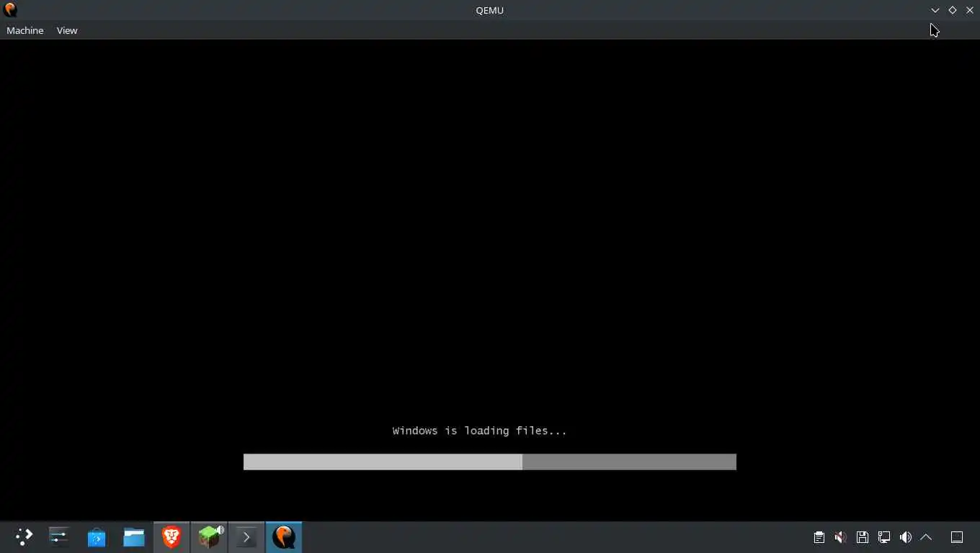Screen dimensions: 980x553
Task: Open removable disk tray icon
Action: pos(862,537)
